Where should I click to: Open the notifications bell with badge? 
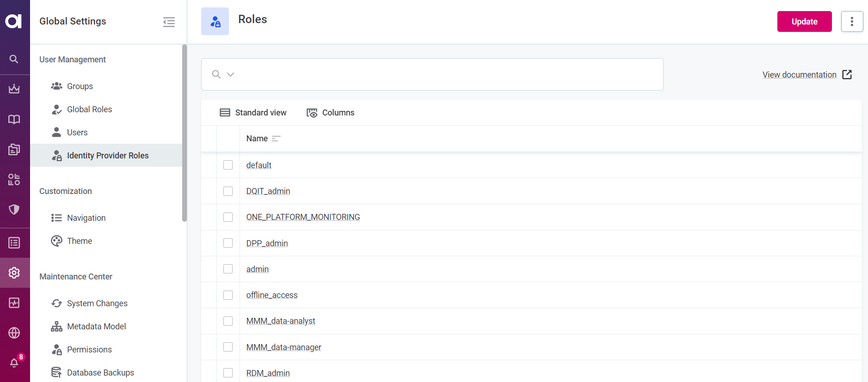(14, 363)
